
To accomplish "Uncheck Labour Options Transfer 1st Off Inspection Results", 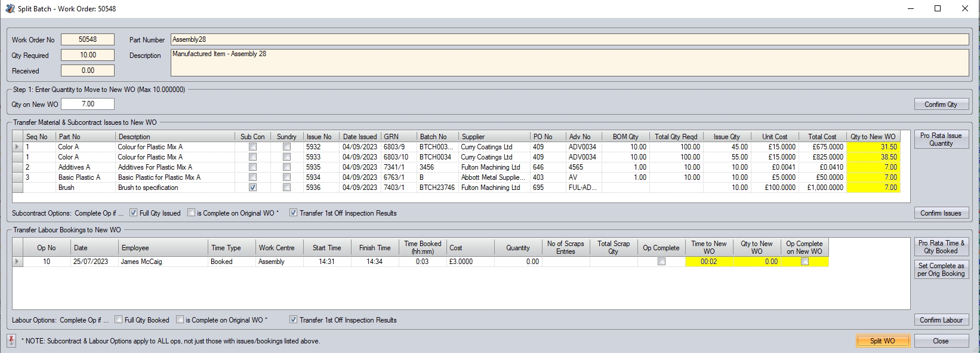I will coord(293,320).
